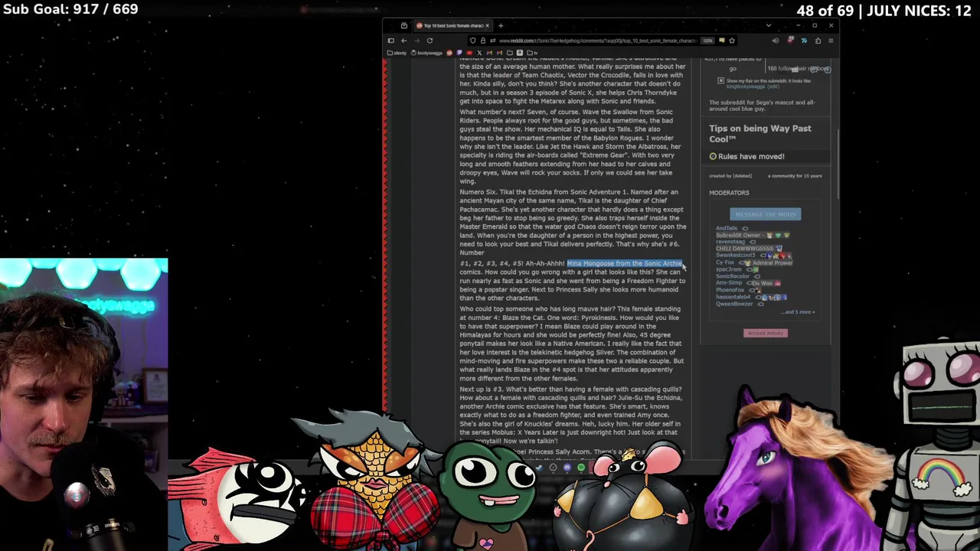This screenshot has height=551, width=980.
Task: Toggle the browser sidebar icon
Action: [390, 41]
